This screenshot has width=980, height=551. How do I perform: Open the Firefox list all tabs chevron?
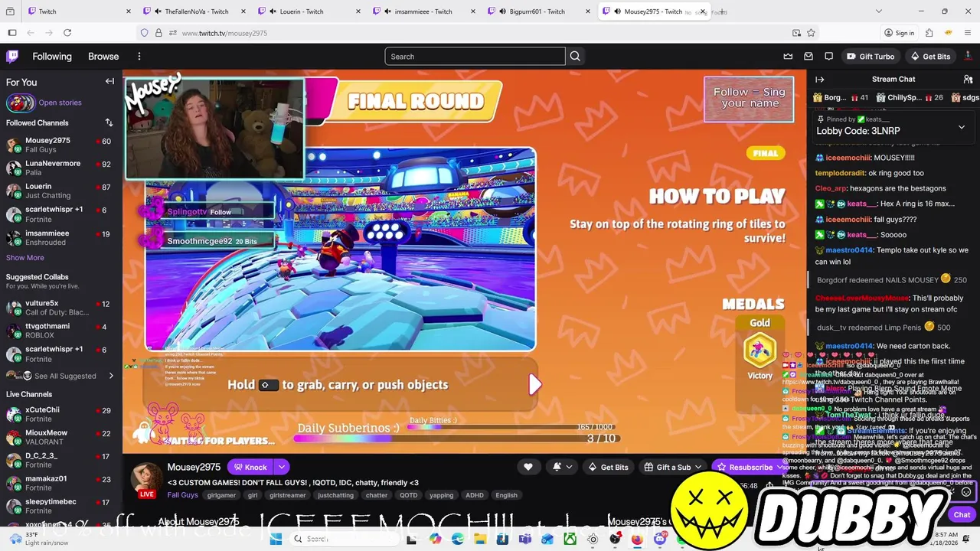[878, 11]
